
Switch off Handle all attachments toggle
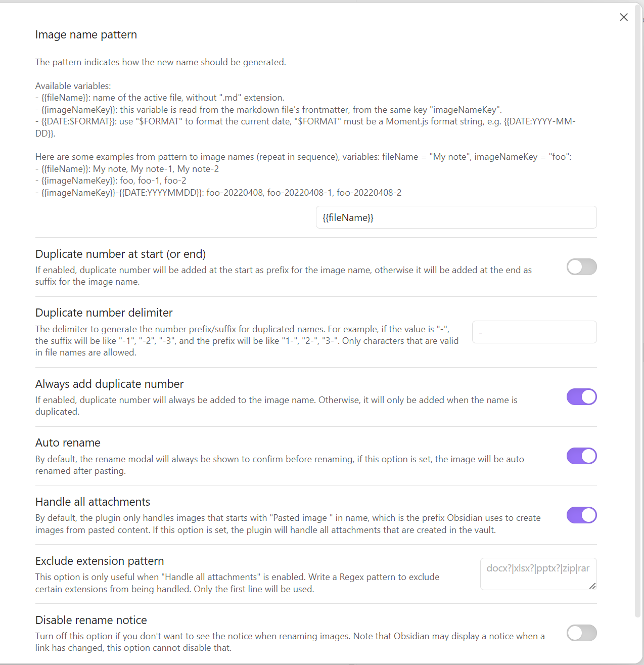581,515
